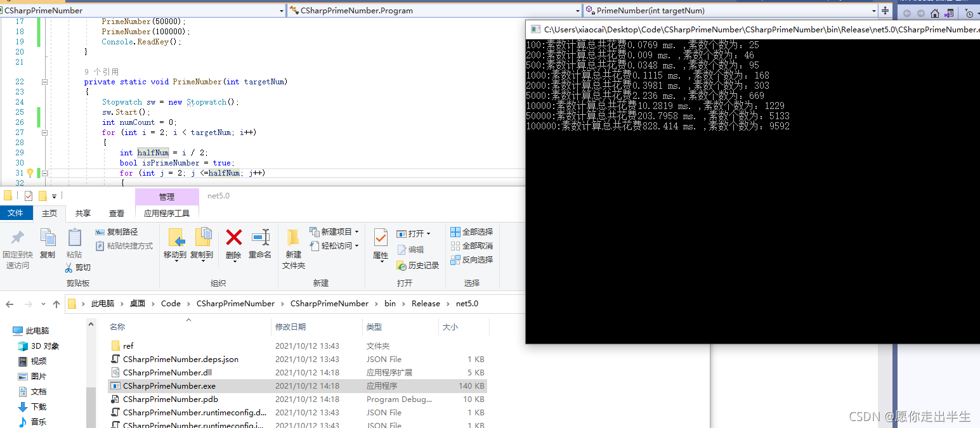Click the Code breadcrumb segment

(171, 304)
